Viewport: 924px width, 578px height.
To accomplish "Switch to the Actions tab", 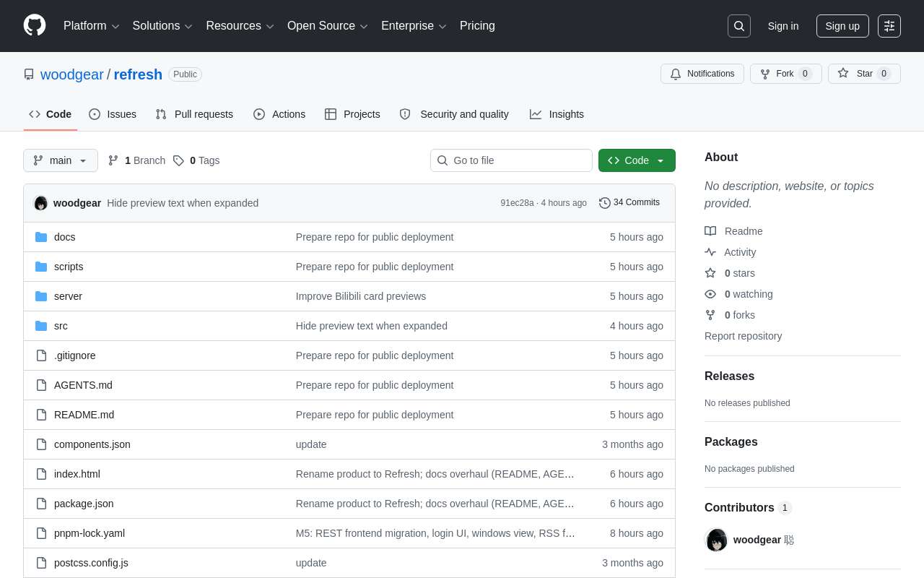I will pyautogui.click(x=279, y=114).
